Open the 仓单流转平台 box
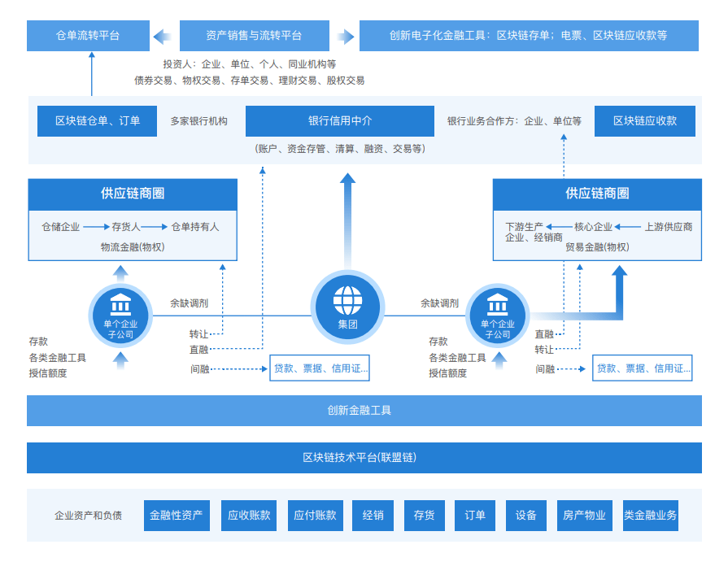This screenshot has height=562, width=728. (89, 35)
